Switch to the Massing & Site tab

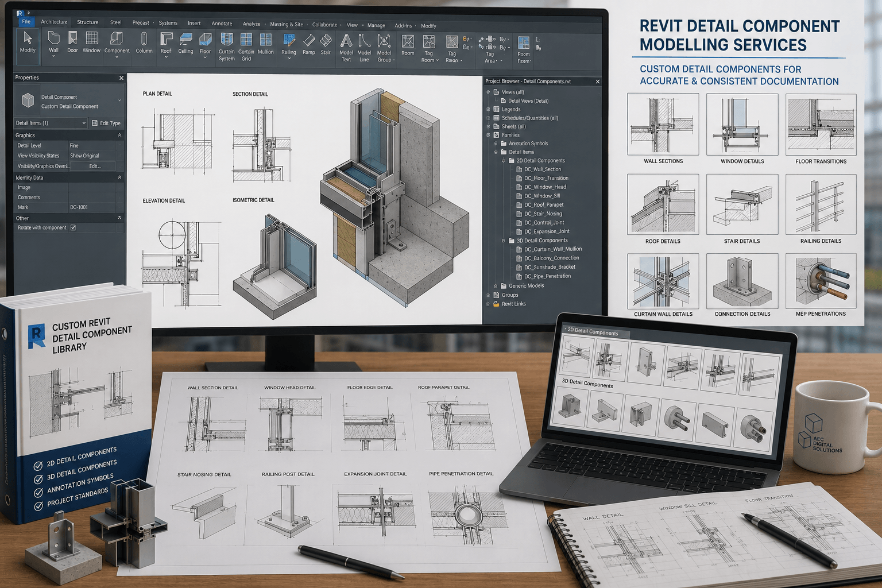pyautogui.click(x=287, y=24)
